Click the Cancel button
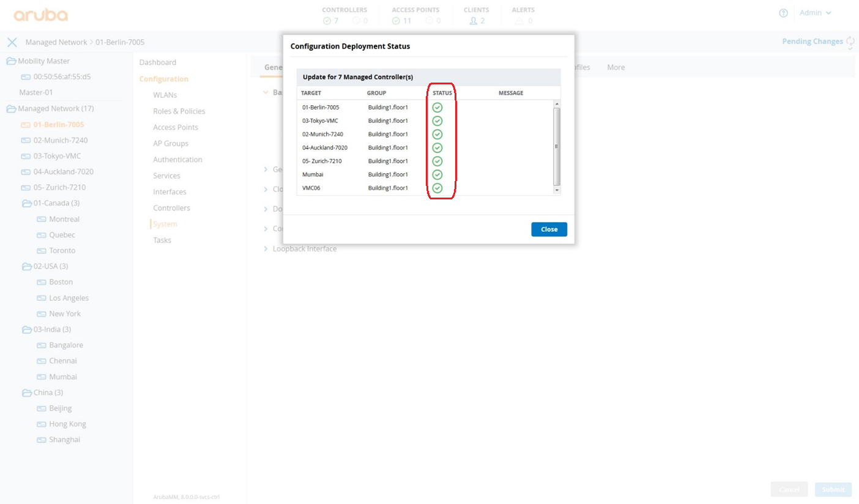 [x=789, y=489]
